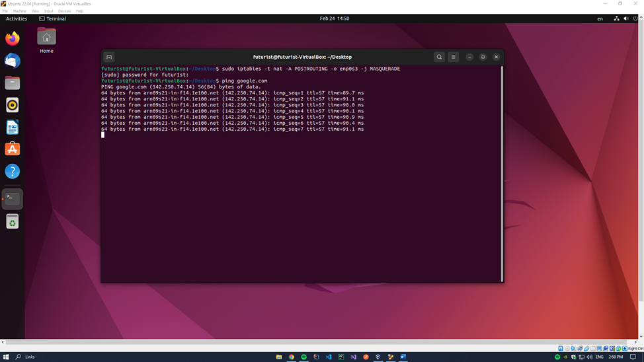Screen dimensions: 644x362
Task: Click the Windows Start button
Action: (x=6, y=357)
